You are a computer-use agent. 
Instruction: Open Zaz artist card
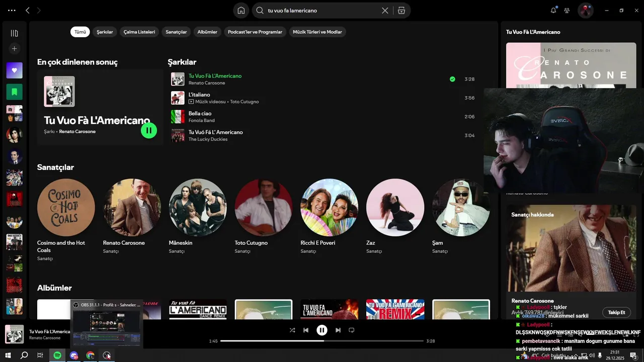click(395, 208)
